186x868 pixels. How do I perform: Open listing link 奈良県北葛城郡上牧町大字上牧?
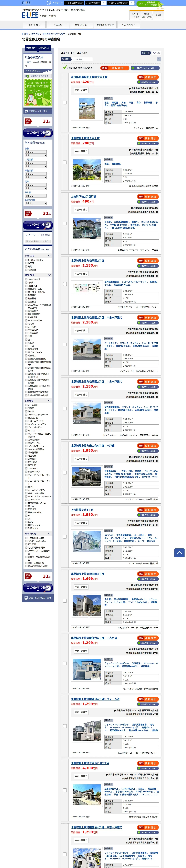[89, 77]
